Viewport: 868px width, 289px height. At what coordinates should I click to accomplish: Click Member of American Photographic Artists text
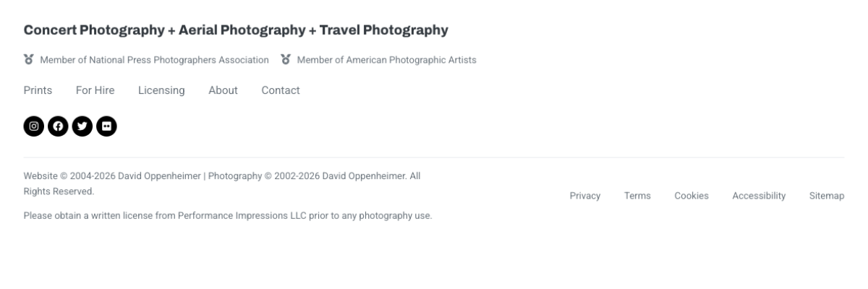coord(387,59)
